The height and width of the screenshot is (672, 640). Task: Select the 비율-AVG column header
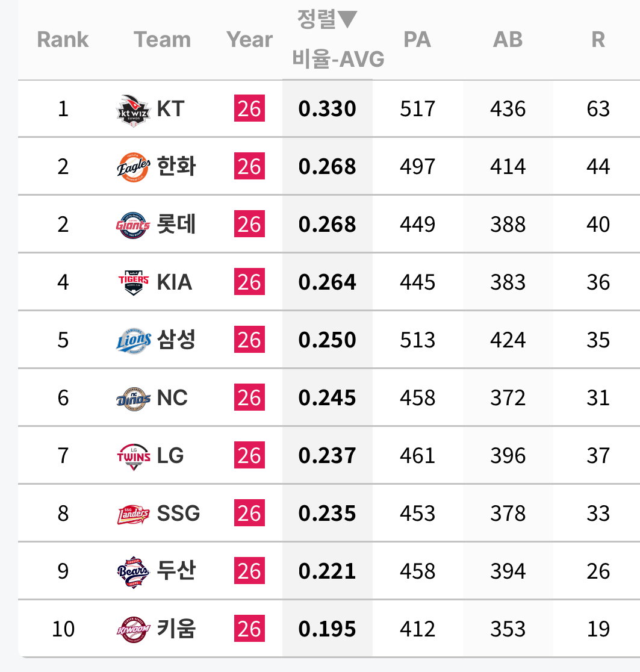click(338, 59)
